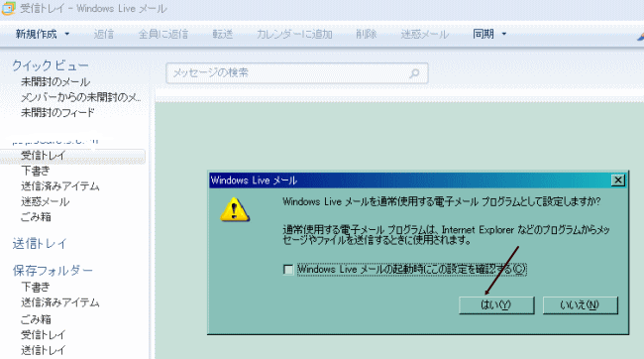Open 下書き under 保存フォルダー

coord(36,287)
